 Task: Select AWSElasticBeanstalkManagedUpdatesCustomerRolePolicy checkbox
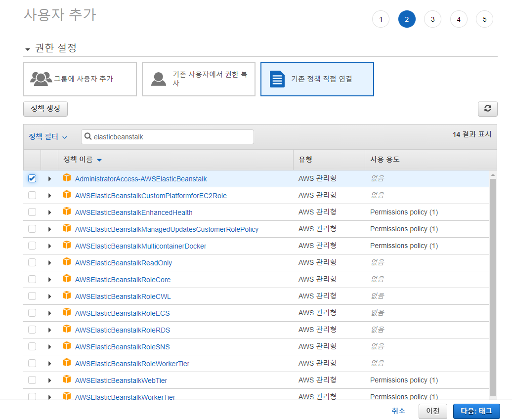(x=32, y=229)
